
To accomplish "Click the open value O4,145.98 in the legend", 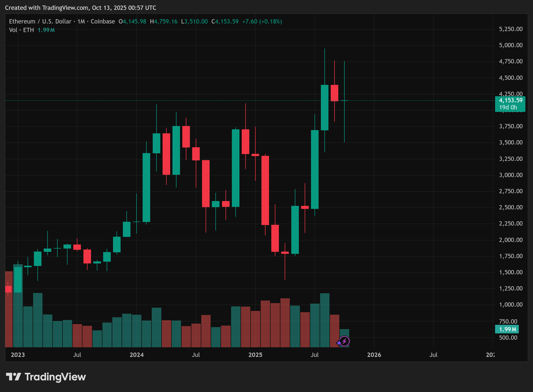I will (132, 21).
